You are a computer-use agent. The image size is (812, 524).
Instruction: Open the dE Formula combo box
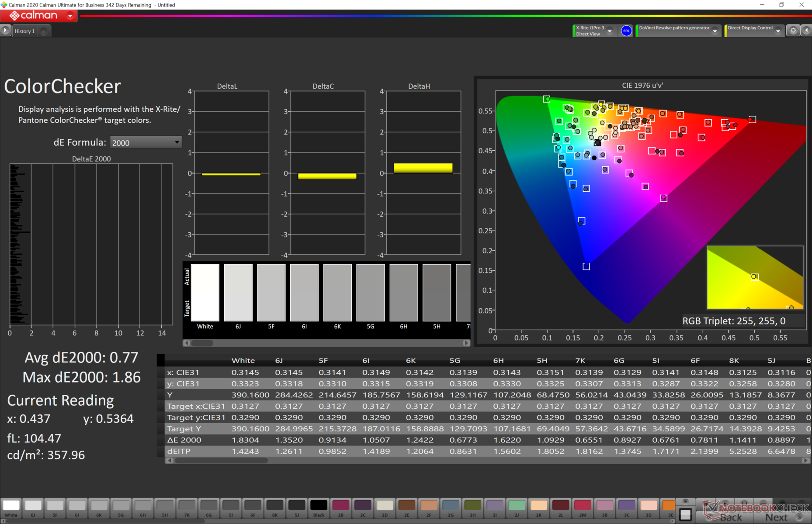(x=146, y=142)
